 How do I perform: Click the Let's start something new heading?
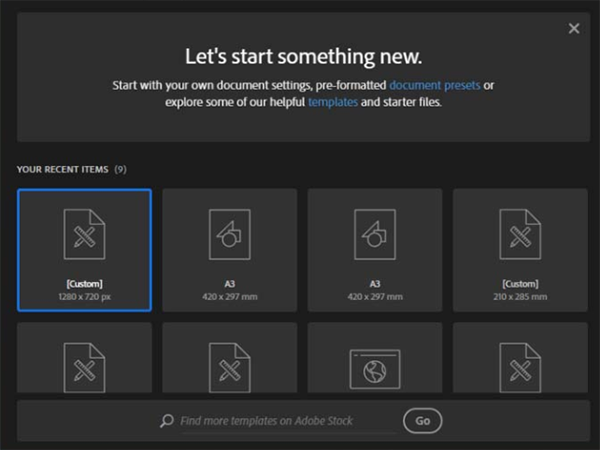tap(303, 57)
